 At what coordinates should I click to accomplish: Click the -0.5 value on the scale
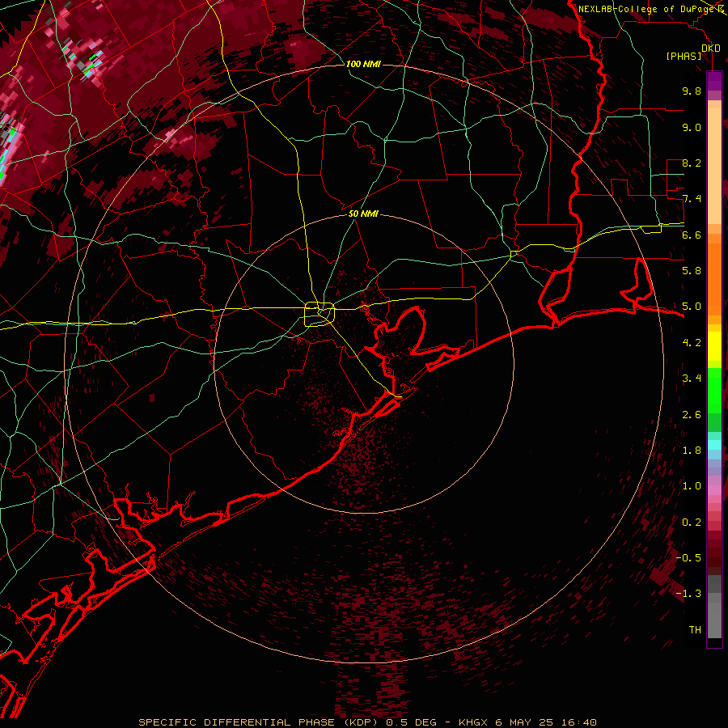click(688, 558)
